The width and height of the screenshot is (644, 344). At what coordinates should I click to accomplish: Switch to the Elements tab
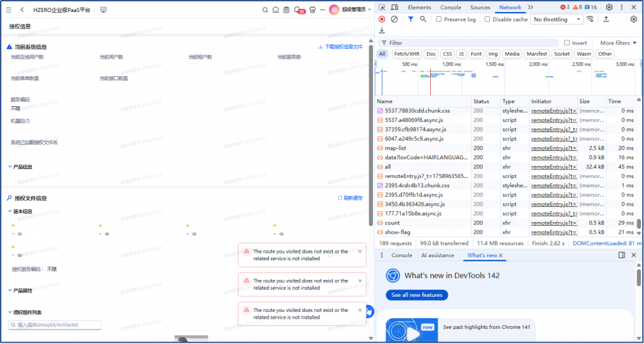(419, 8)
